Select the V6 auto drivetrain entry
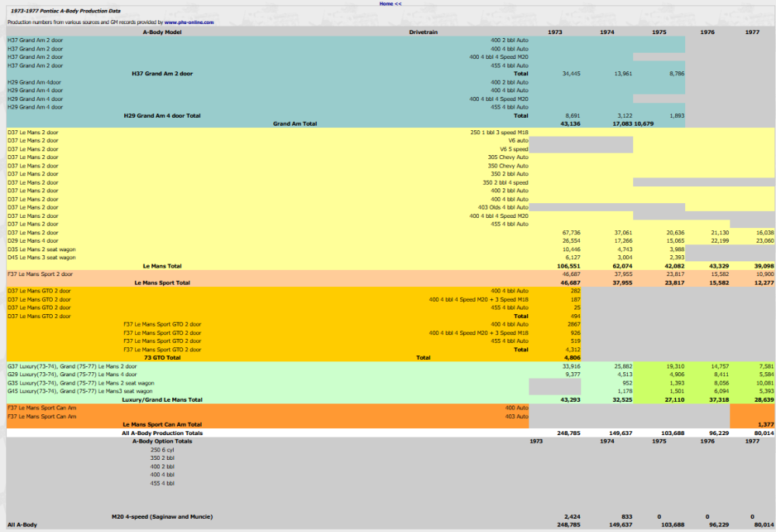 [x=518, y=140]
